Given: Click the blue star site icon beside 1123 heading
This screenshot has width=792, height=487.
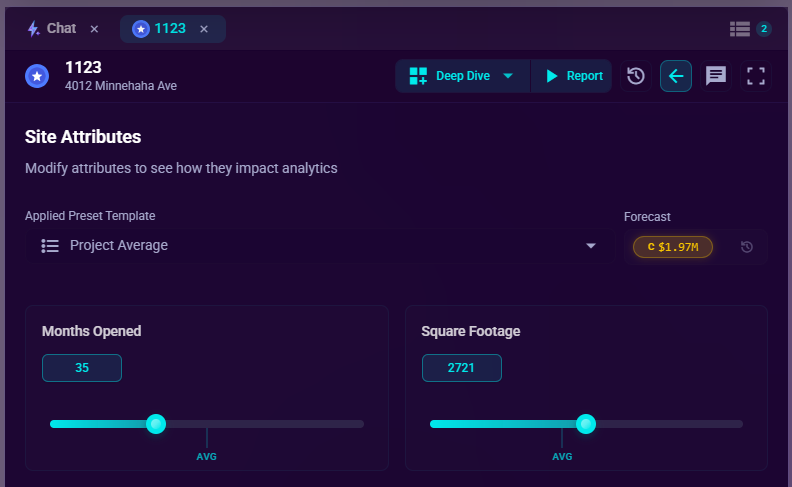Looking at the screenshot, I should tap(37, 76).
